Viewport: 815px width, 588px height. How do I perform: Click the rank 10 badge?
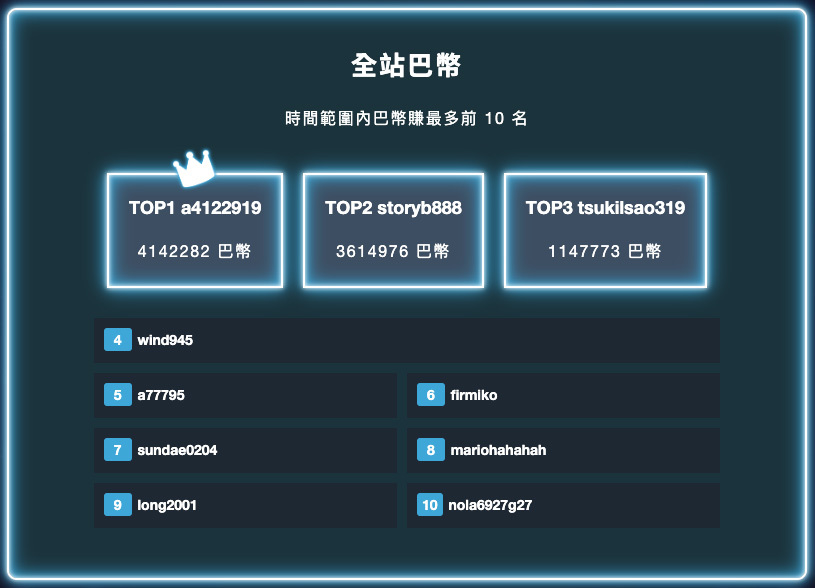coord(431,506)
